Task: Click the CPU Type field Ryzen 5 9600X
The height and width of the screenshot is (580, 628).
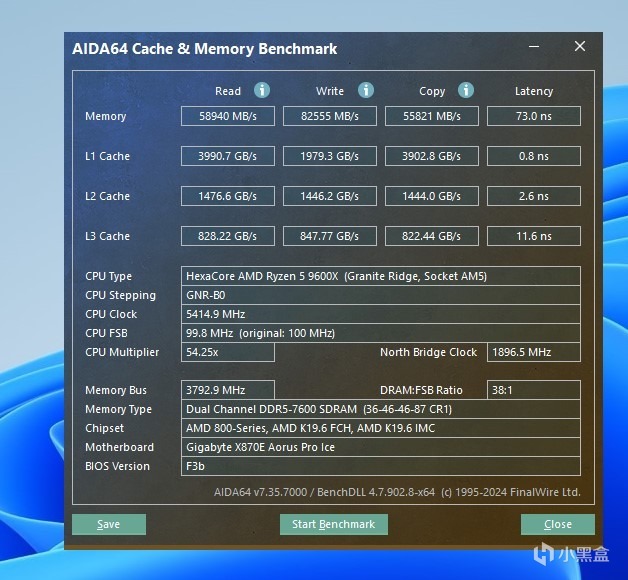Action: coord(381,276)
